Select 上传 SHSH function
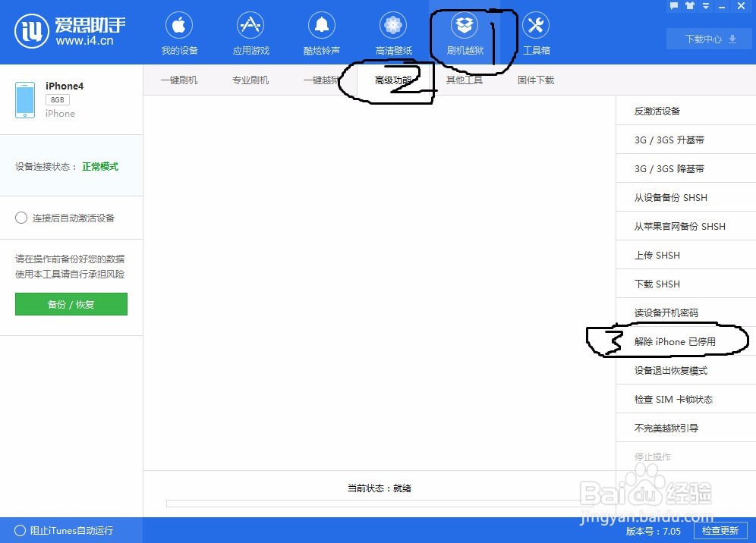 (x=685, y=255)
